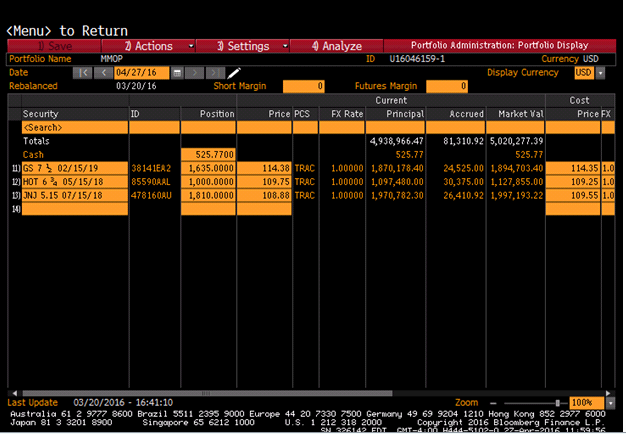The image size is (626, 434).
Task: Click the Save menu item
Action: [x=55, y=46]
